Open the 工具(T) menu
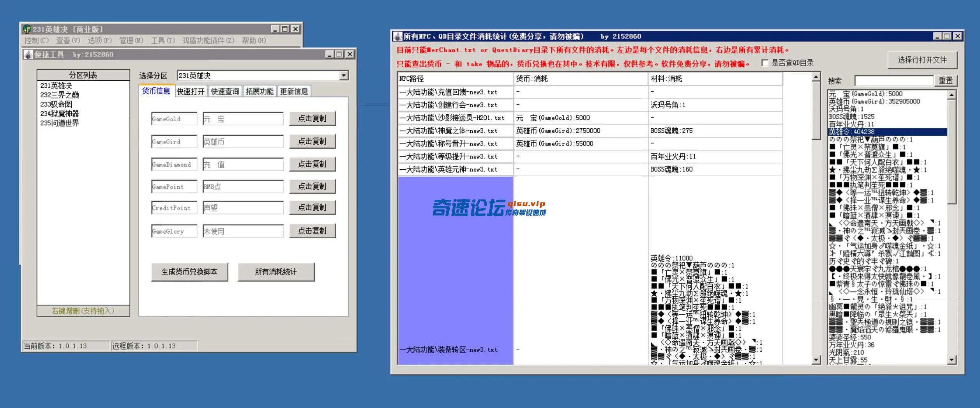Screen dimensions: 980x408 163,41
